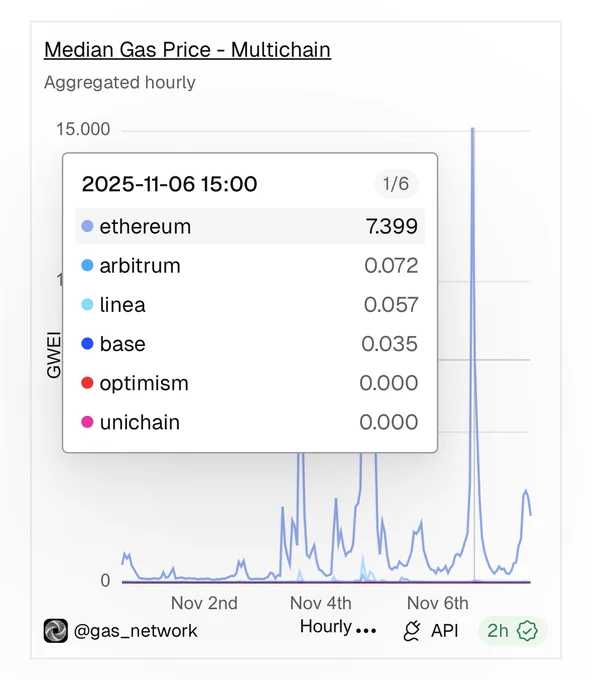
Task: Click the Nov 4th axis label
Action: coord(321,603)
